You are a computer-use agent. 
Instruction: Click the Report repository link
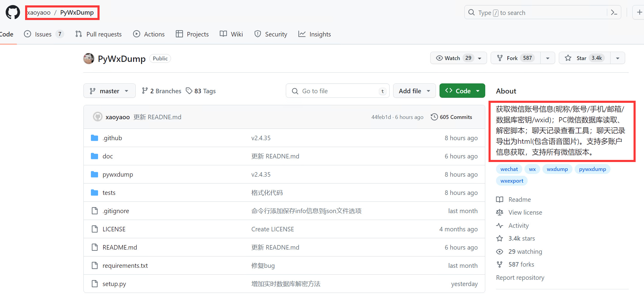coord(520,277)
